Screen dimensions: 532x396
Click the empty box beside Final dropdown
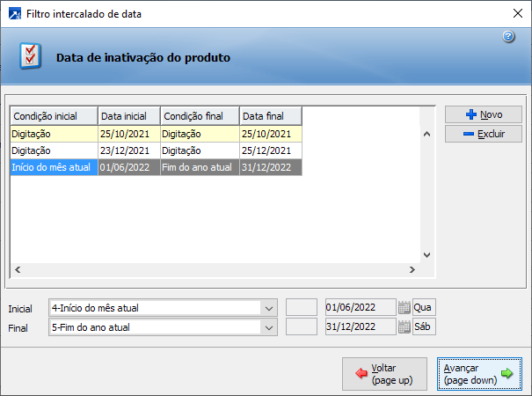302,326
